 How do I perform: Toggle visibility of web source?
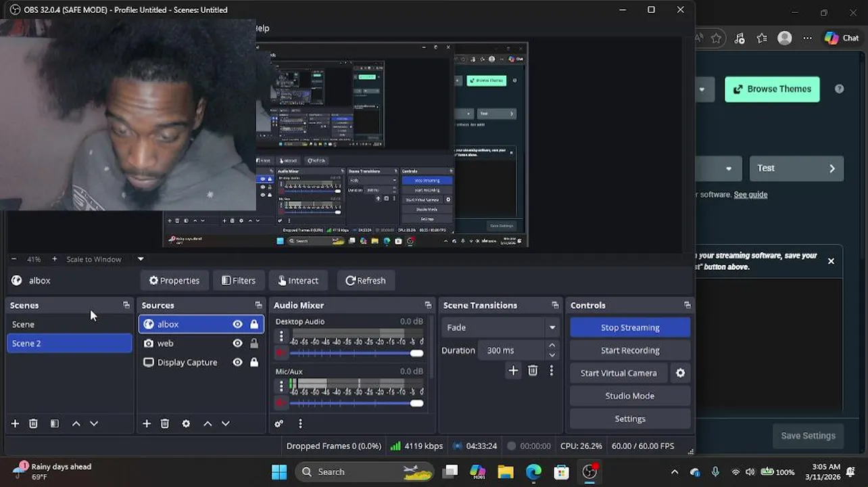click(x=237, y=343)
